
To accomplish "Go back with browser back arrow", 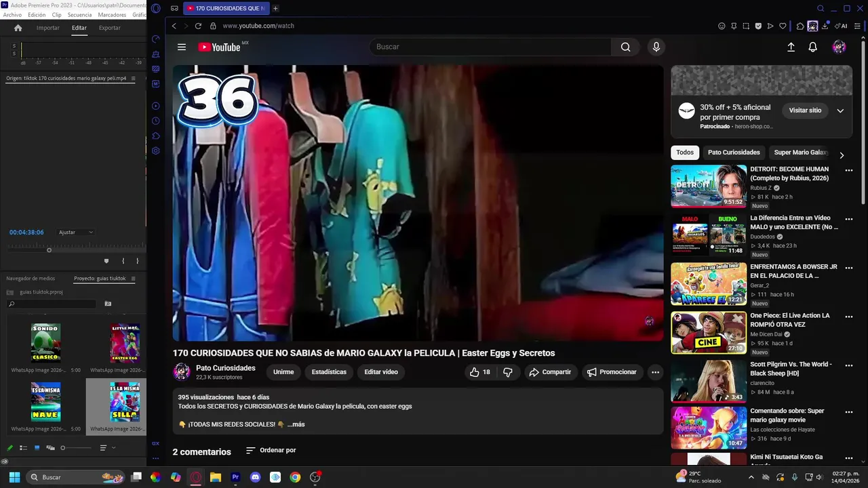I will [x=174, y=26].
